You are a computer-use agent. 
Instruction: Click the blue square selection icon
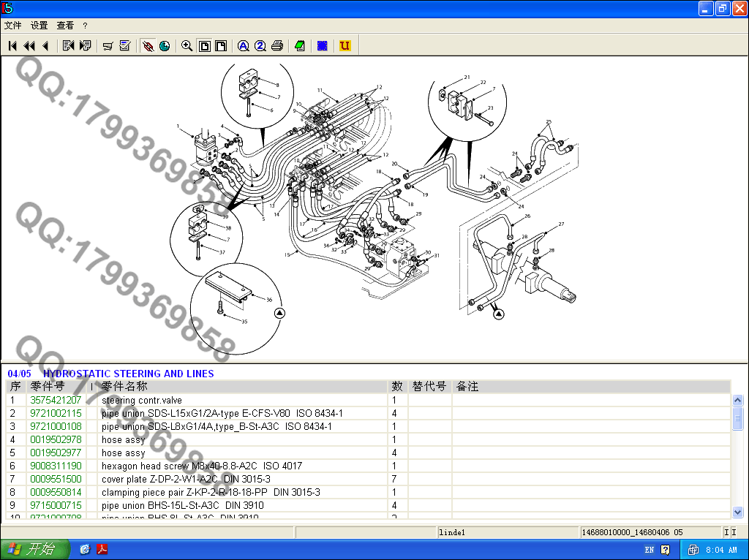pyautogui.click(x=322, y=46)
